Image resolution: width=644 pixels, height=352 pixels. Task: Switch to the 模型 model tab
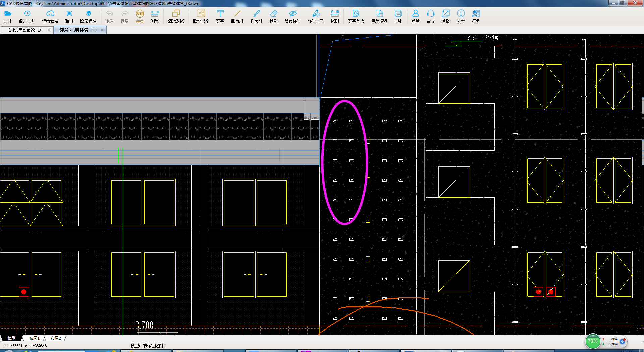click(11, 338)
